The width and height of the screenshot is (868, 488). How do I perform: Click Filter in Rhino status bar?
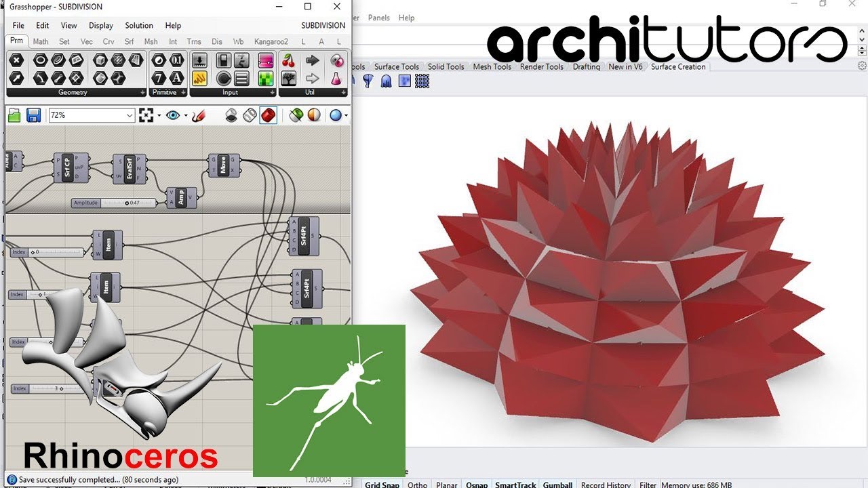click(648, 485)
